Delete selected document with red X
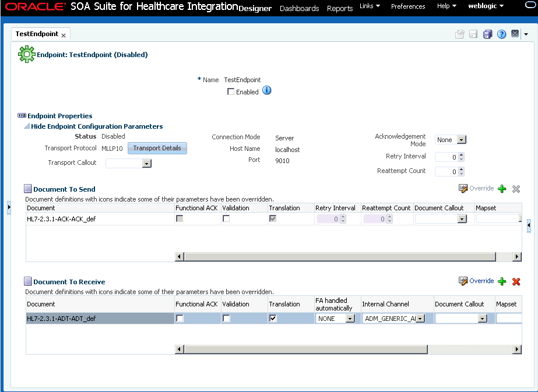Screen dimensions: 538x392 [x=516, y=281]
